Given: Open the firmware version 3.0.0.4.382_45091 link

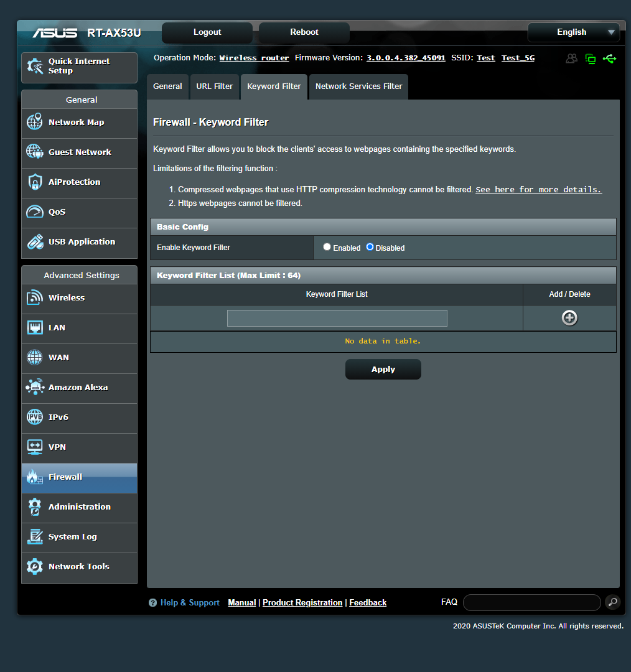Looking at the screenshot, I should tap(406, 58).
